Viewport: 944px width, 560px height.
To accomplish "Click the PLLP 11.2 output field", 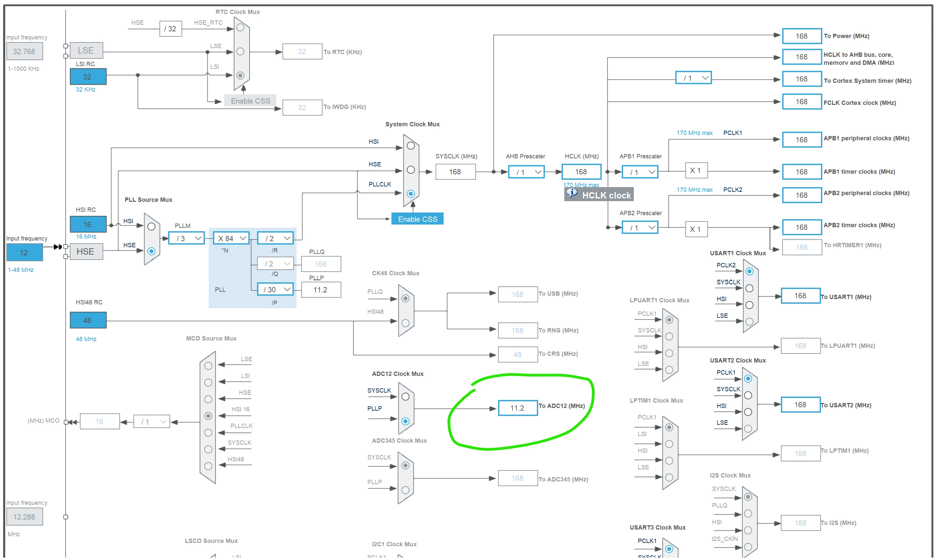I will coord(321,290).
